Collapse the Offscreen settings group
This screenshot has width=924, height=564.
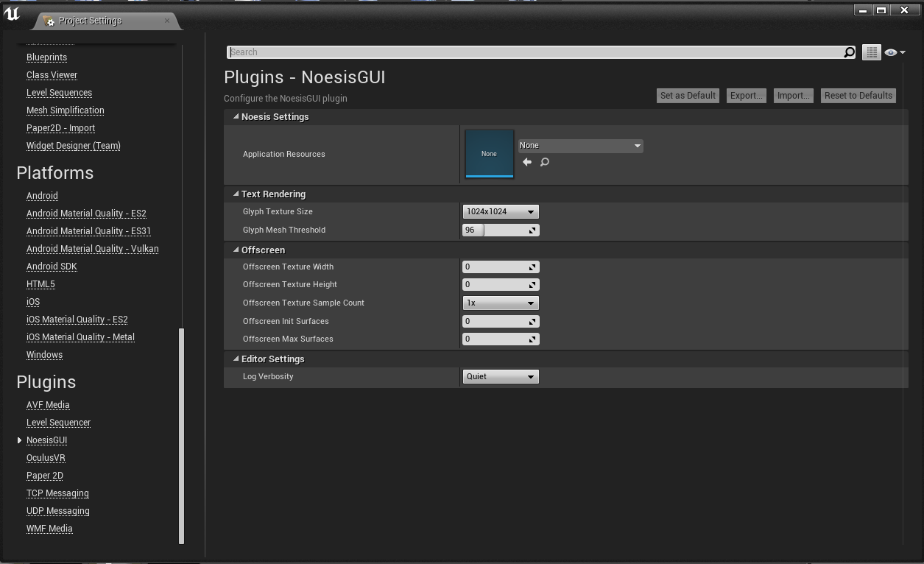[236, 250]
